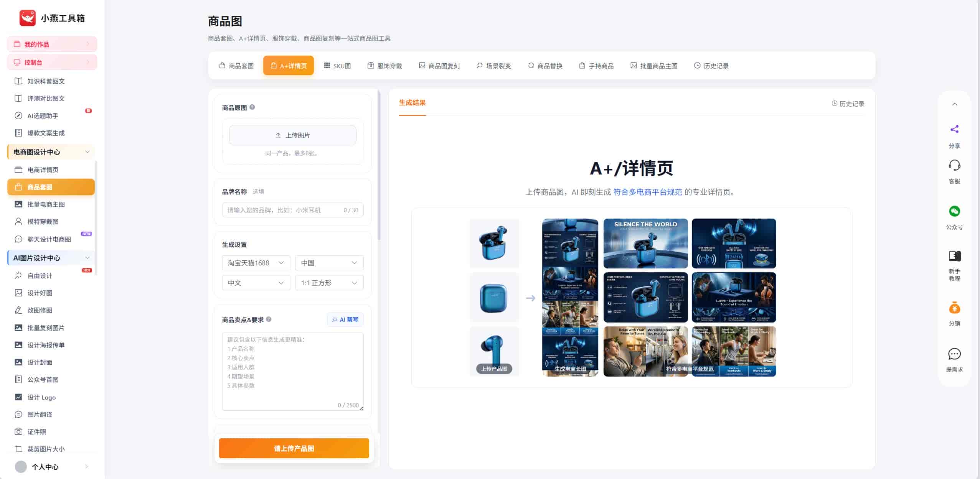The image size is (980, 479).
Task: Switch to the 服饰穿戴 tab
Action: pos(384,66)
